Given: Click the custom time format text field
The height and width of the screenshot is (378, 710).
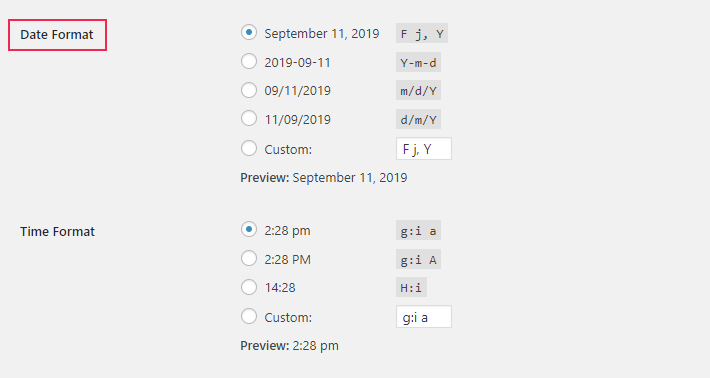Looking at the screenshot, I should tap(424, 316).
